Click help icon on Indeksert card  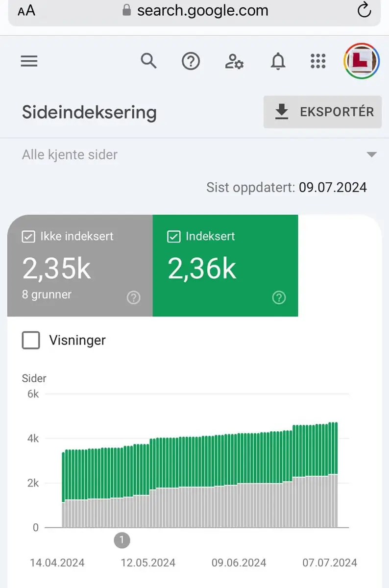[x=279, y=297]
